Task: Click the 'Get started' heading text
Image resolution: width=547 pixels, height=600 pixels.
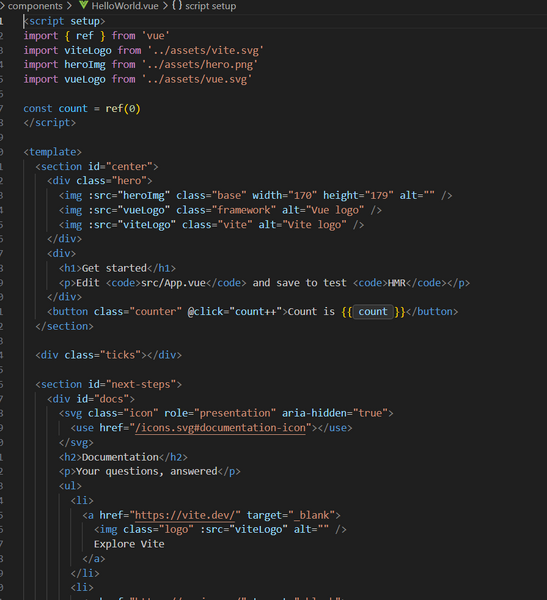Action: coord(114,268)
